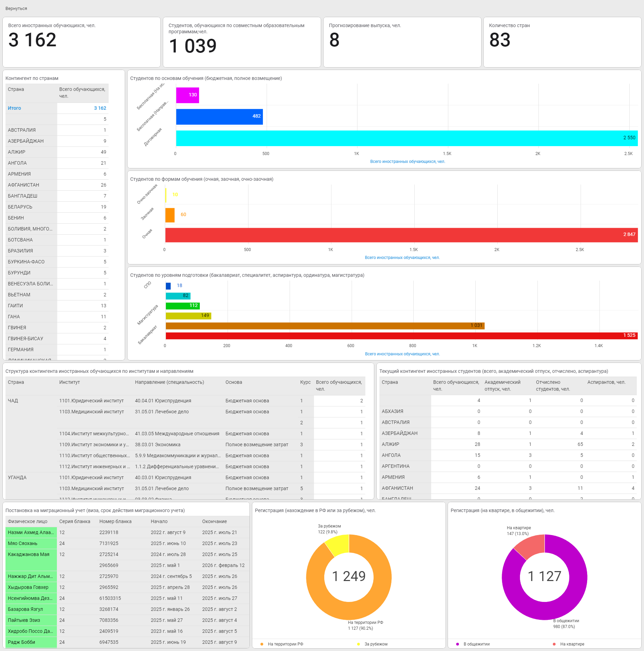This screenshot has height=651, width=644.
Task: Click the magenta bar labeled 130
Action: click(x=187, y=95)
